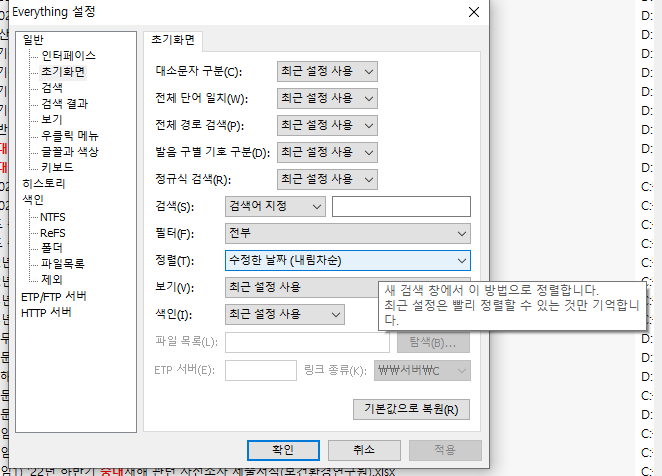Screen dimensions: 662x476
Task: Select HTTP 서버 settings
Action: pyautogui.click(x=46, y=313)
